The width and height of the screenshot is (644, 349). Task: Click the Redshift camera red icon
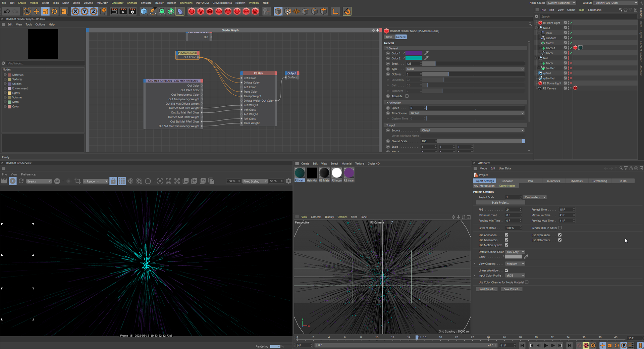[x=210, y=11]
